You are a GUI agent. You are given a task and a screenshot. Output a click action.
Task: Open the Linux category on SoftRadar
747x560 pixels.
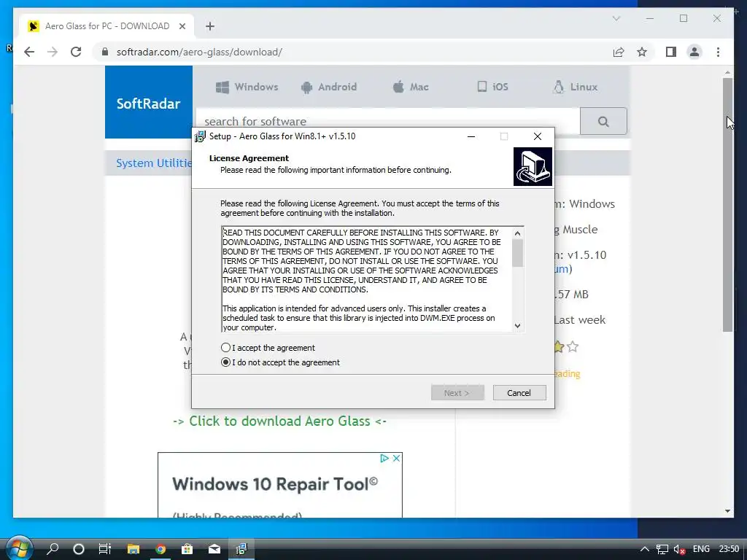575,87
